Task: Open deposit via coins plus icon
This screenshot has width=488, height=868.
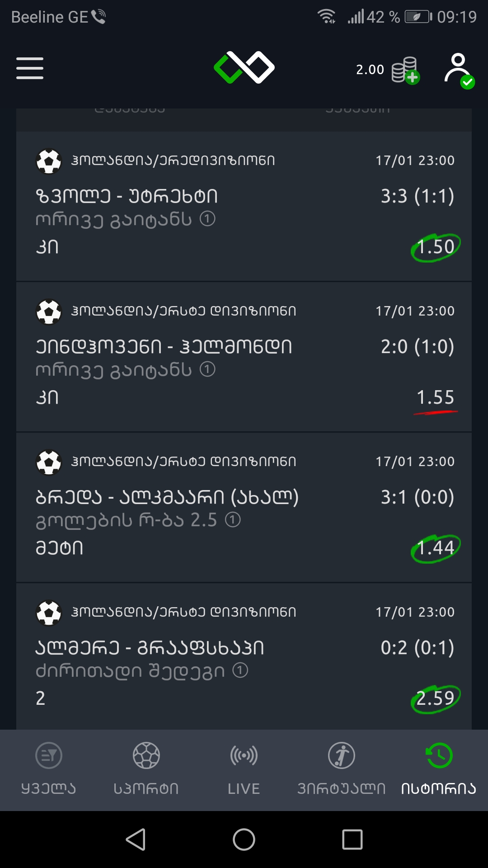Action: pos(405,71)
